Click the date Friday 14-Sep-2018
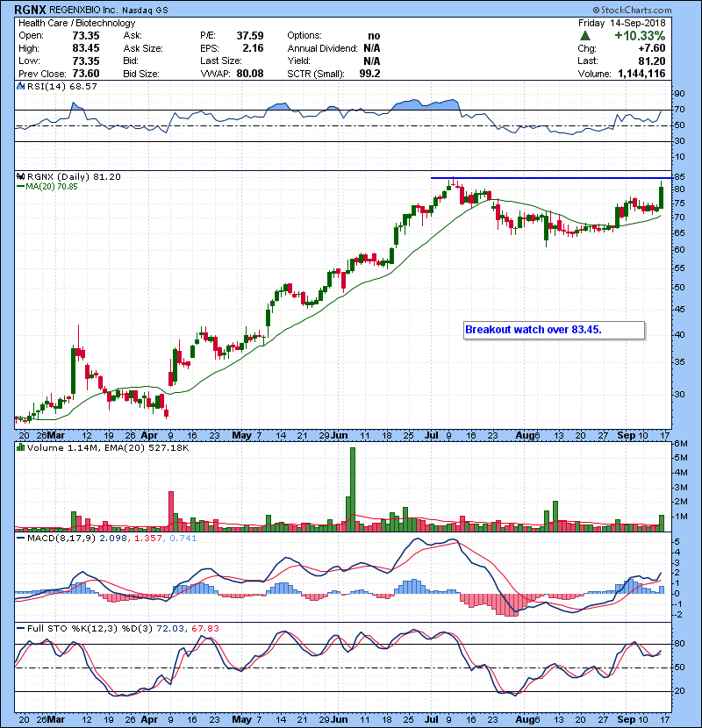The image size is (702, 728). (x=621, y=23)
